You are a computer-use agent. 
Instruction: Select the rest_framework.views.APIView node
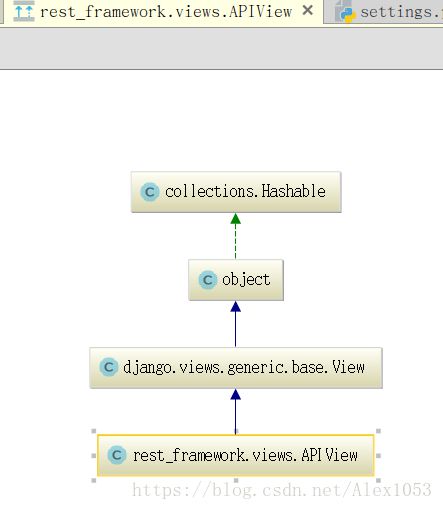pyautogui.click(x=236, y=455)
